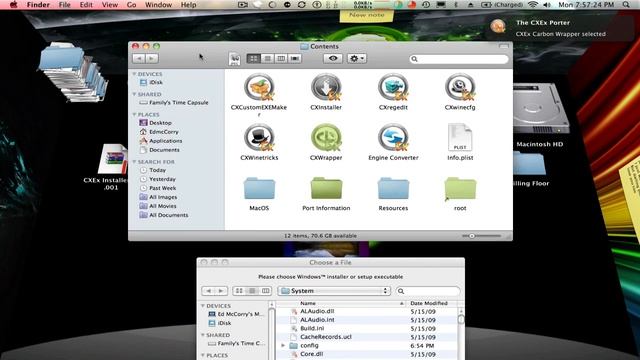
Task: Switch Choose a File dialog to icon view
Action: tap(239, 291)
